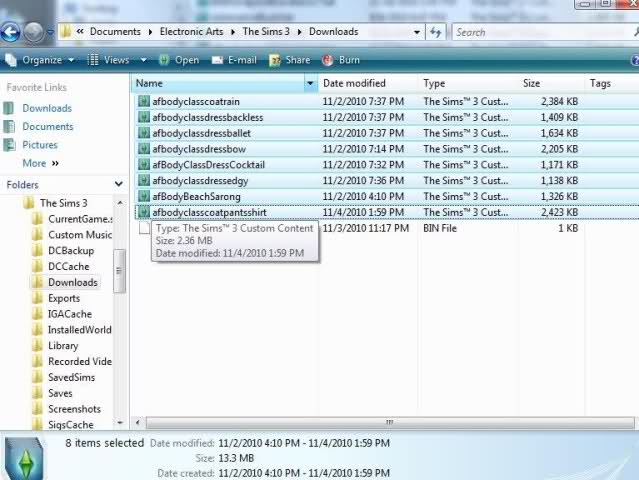The width and height of the screenshot is (639, 480).
Task: Select The Sims 3 folder in tree
Action: pos(64,203)
